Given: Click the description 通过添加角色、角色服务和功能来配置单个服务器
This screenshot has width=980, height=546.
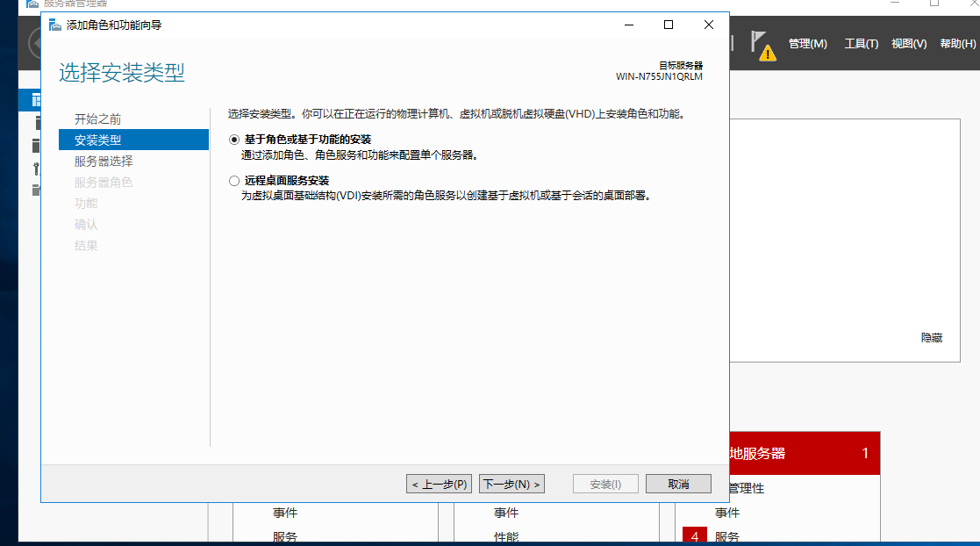Looking at the screenshot, I should tap(360, 155).
